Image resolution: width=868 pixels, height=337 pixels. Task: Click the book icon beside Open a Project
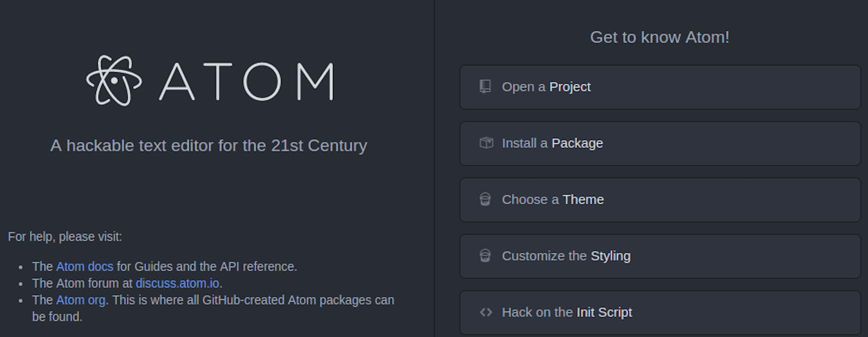coord(484,87)
